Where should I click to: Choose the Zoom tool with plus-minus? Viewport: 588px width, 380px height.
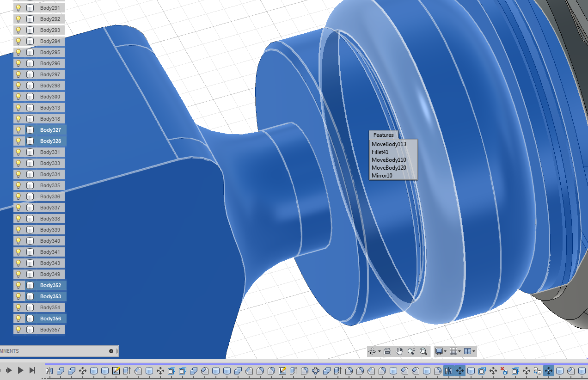point(411,351)
